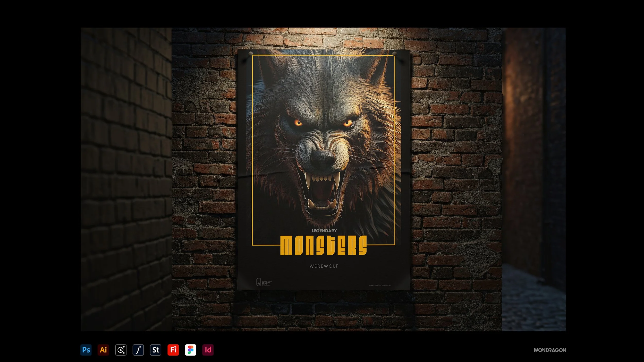Click the Adobe Capture icon
Viewport: 644px width, 362px height.
(121, 350)
